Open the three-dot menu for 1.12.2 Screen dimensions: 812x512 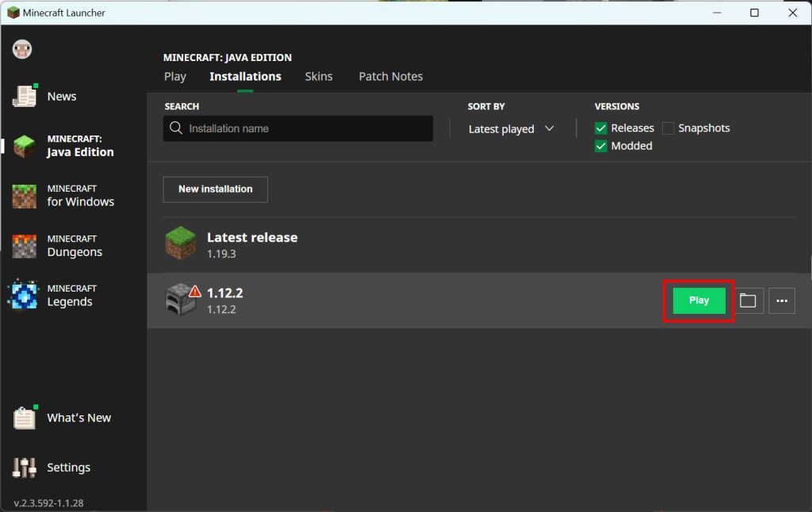782,301
